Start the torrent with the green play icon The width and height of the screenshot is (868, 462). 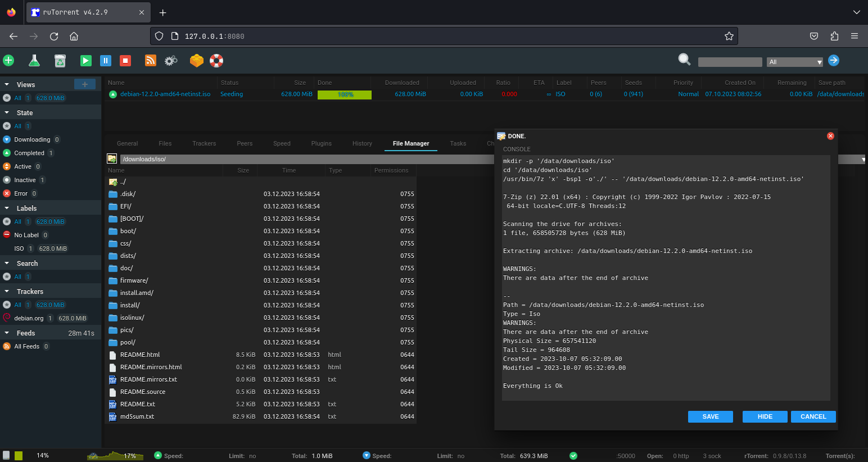click(86, 61)
